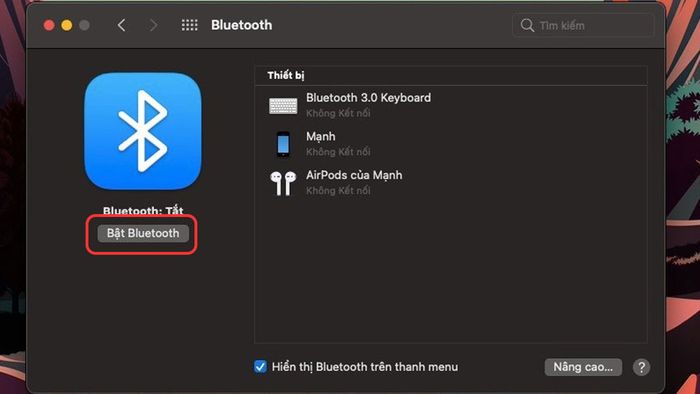Toggle Hiển thị Bluetooth trên thanh menu
The width and height of the screenshot is (700, 394).
pos(260,367)
